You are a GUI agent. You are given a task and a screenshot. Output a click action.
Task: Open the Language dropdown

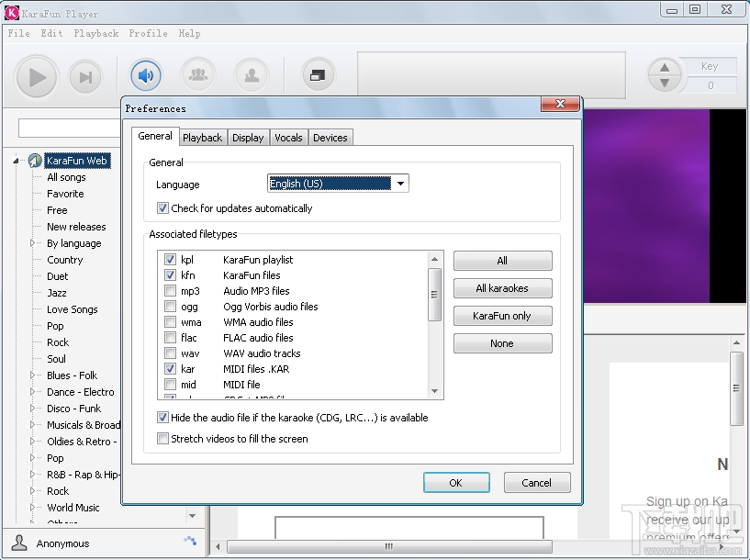(400, 184)
